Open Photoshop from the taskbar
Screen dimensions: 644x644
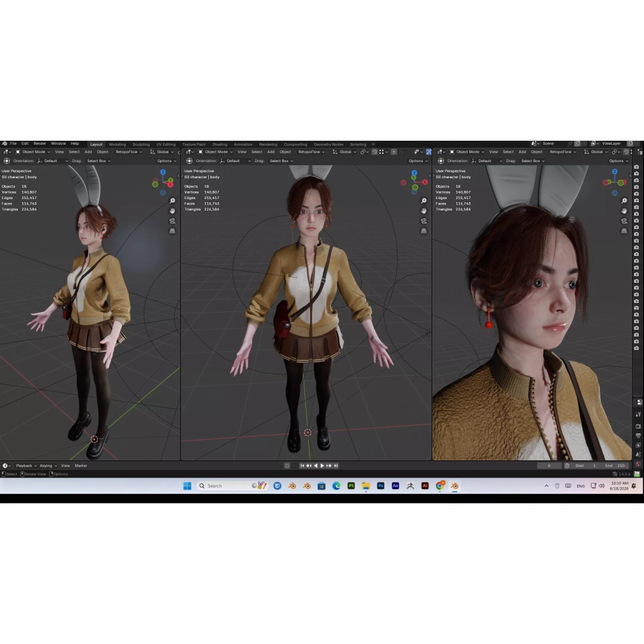tap(380, 486)
